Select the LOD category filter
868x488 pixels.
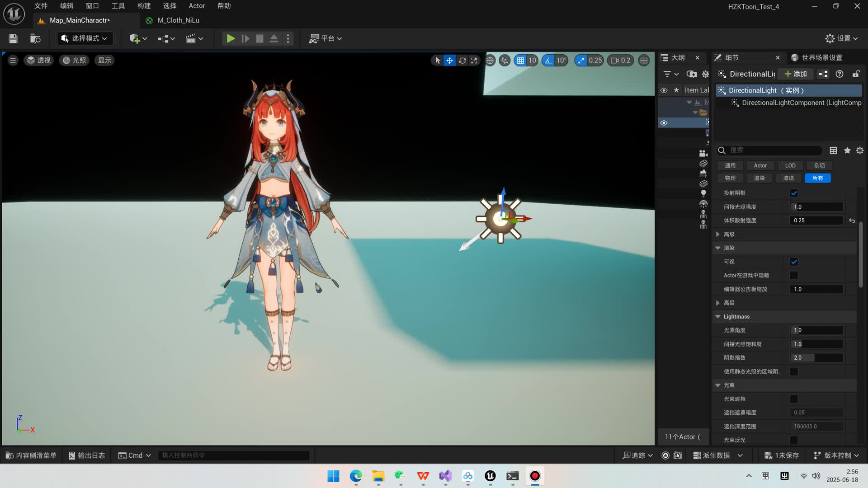tap(790, 166)
